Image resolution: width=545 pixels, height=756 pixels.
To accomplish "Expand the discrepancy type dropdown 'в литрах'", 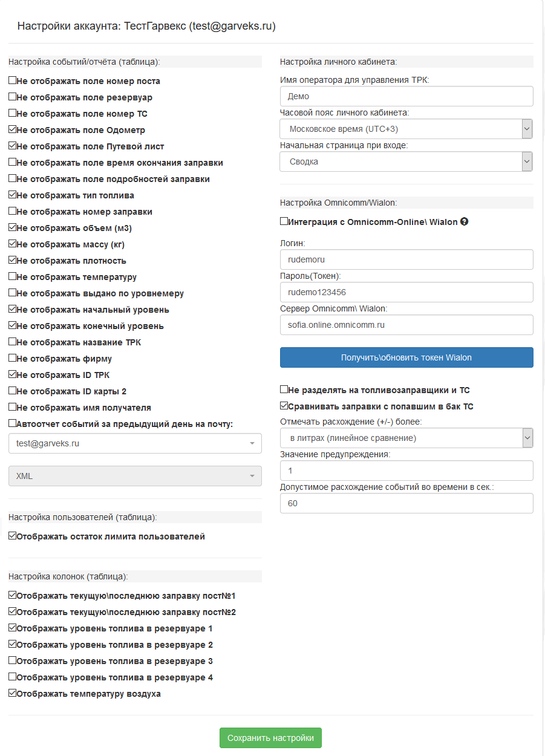I will coord(406,438).
